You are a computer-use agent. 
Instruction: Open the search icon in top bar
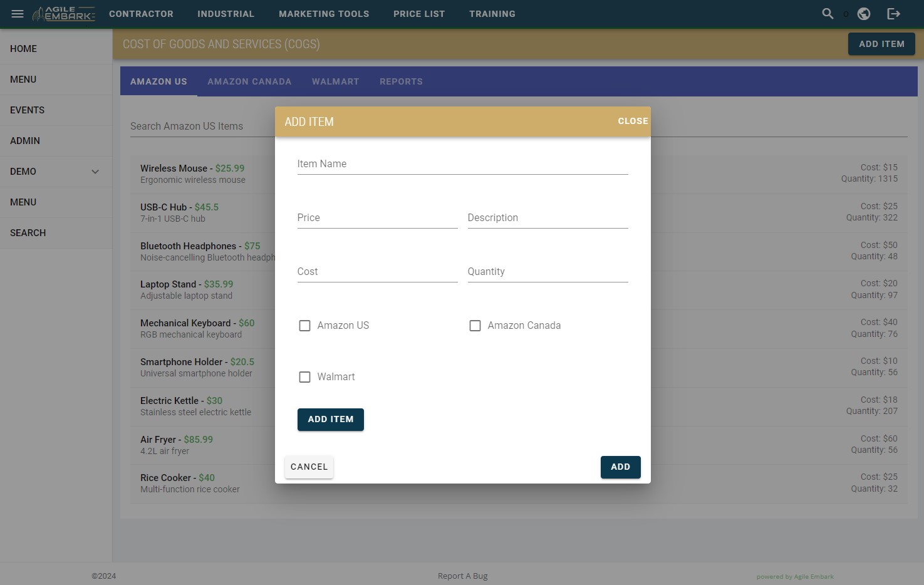coord(828,13)
